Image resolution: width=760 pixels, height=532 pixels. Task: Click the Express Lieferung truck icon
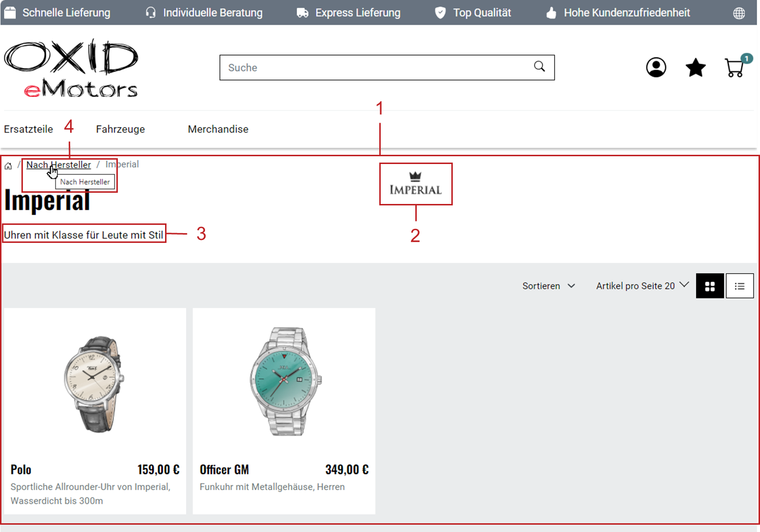point(302,13)
